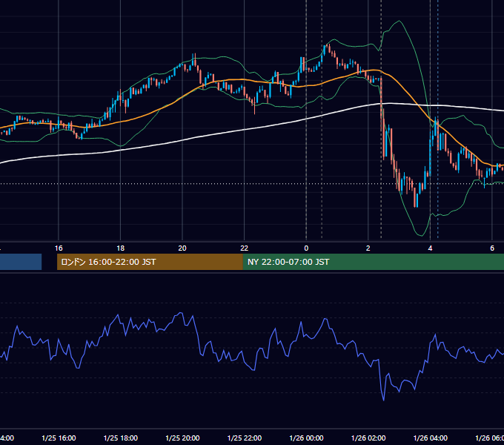Click the 2 hour label on upper axis

tap(368, 248)
